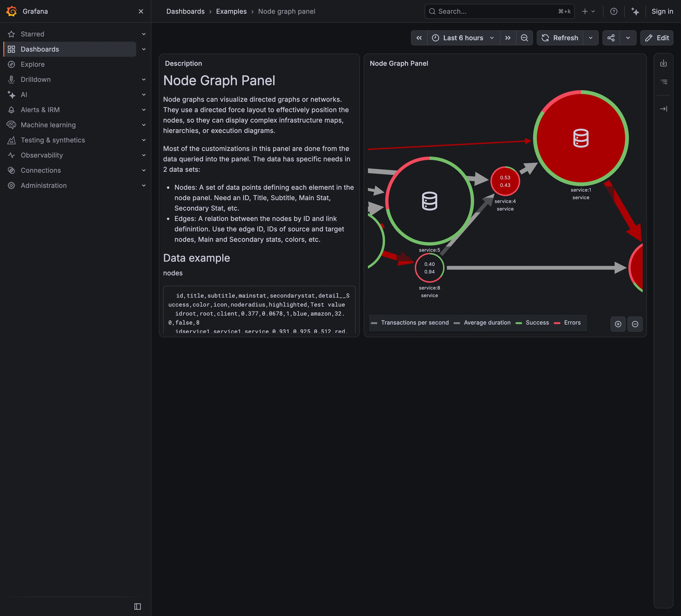681x616 pixels.
Task: Open the Help question-mark icon
Action: pyautogui.click(x=614, y=12)
